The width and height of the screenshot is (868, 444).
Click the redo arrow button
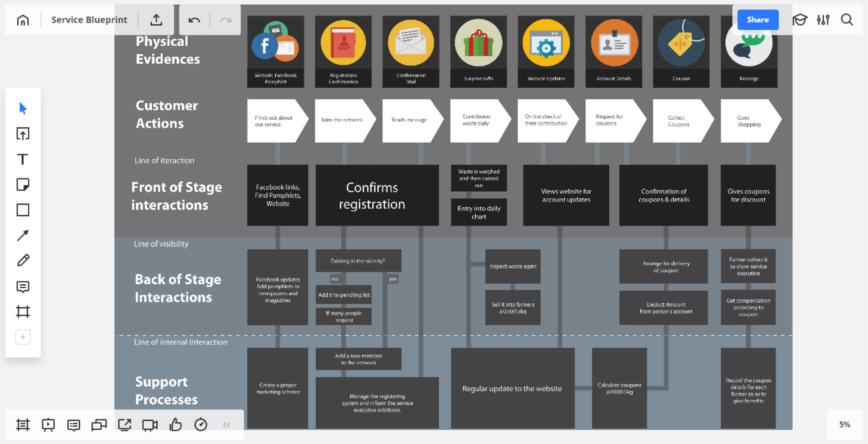224,19
